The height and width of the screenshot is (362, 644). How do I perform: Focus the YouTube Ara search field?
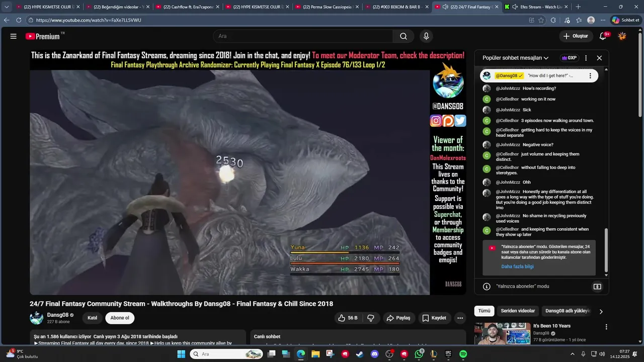(303, 36)
